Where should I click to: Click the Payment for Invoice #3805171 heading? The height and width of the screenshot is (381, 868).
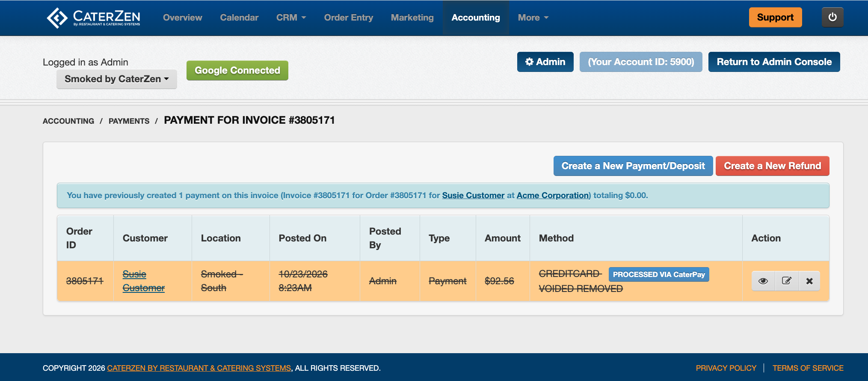[249, 120]
